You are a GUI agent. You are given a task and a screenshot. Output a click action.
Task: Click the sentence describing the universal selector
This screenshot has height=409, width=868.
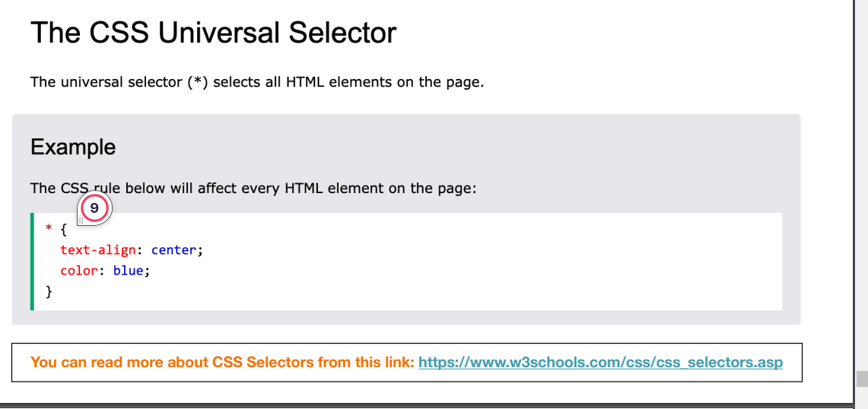pyautogui.click(x=257, y=82)
